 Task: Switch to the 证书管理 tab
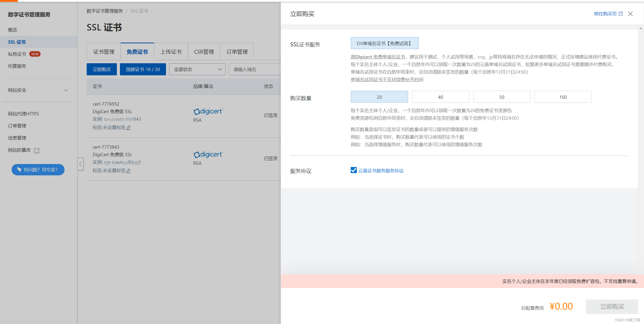point(104,52)
